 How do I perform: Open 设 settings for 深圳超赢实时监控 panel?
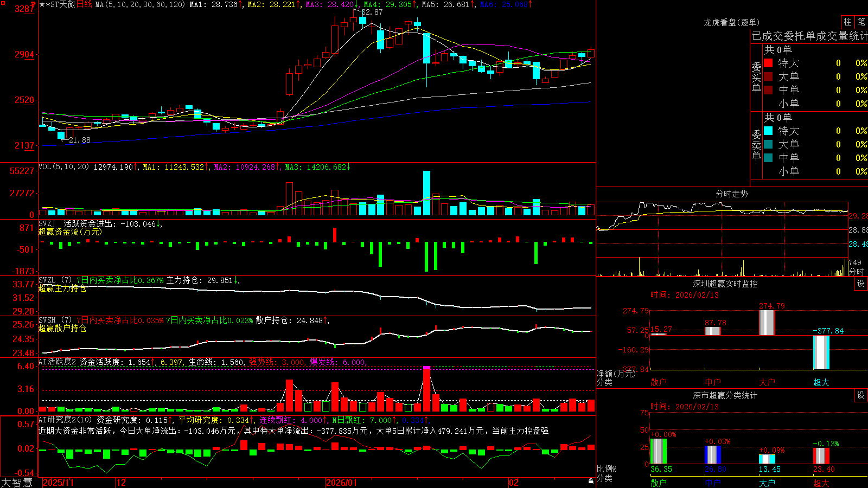point(861,284)
